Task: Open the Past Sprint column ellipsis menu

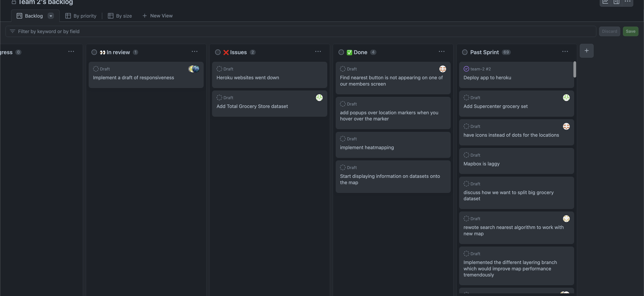Action: (565, 52)
